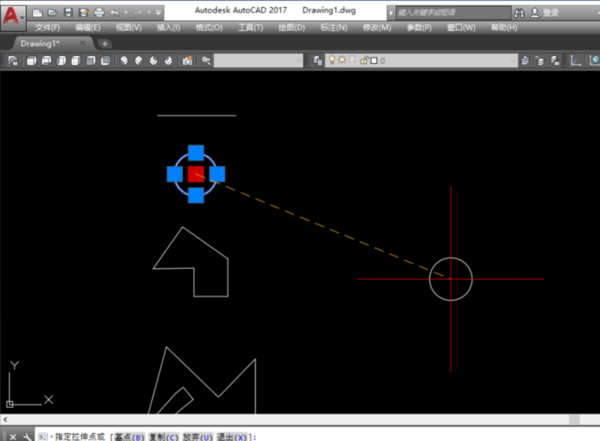This screenshot has height=441, width=600.
Task: Click the user sign-in icon
Action: coord(534,12)
